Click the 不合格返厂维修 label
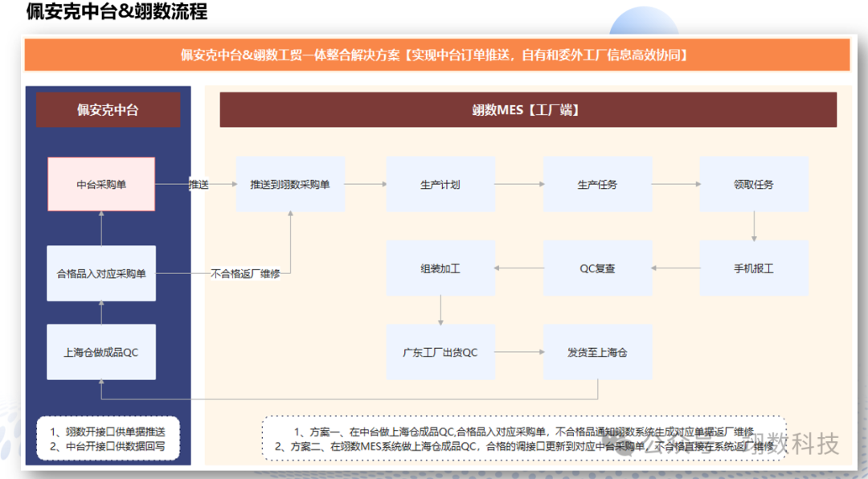This screenshot has width=868, height=479. coord(246,273)
